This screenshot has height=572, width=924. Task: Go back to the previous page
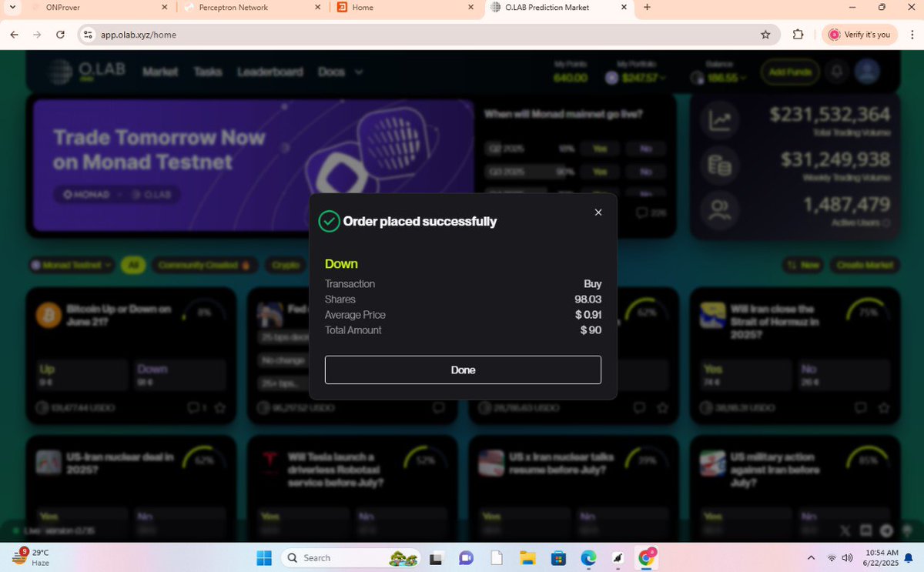(15, 35)
